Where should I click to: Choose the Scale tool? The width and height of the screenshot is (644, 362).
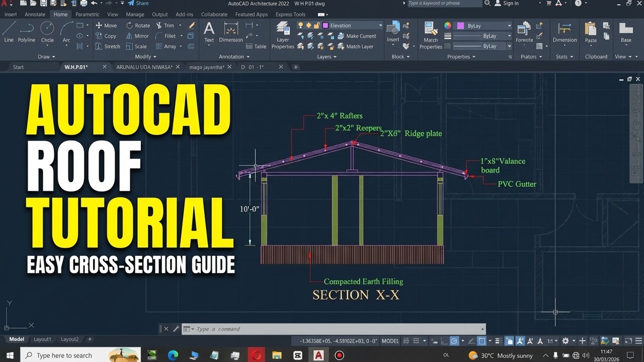[136, 46]
